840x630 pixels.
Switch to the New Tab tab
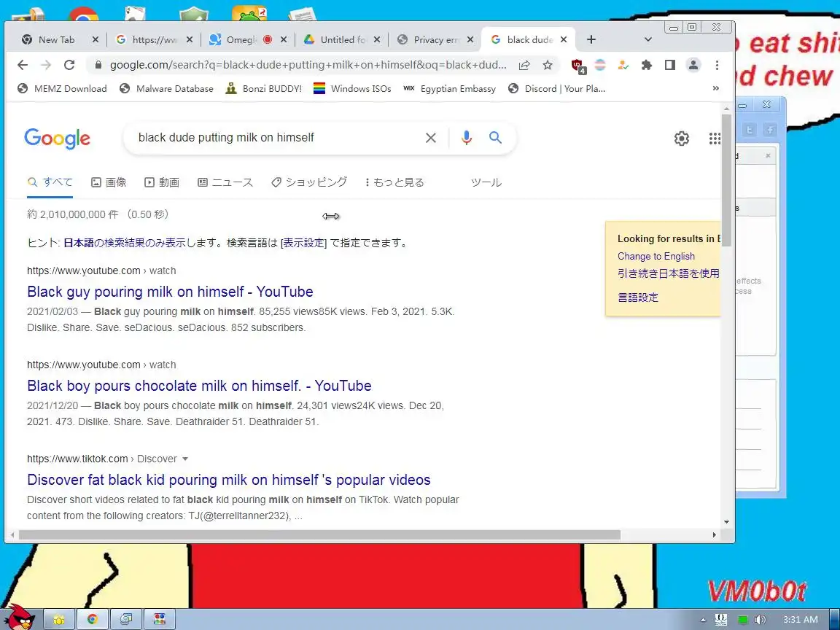click(x=55, y=39)
